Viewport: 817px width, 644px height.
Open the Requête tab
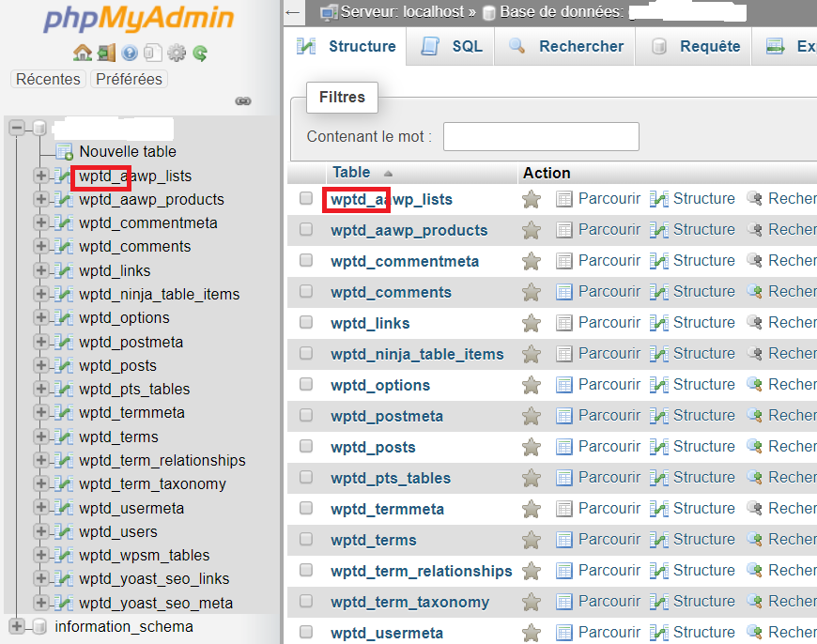694,46
